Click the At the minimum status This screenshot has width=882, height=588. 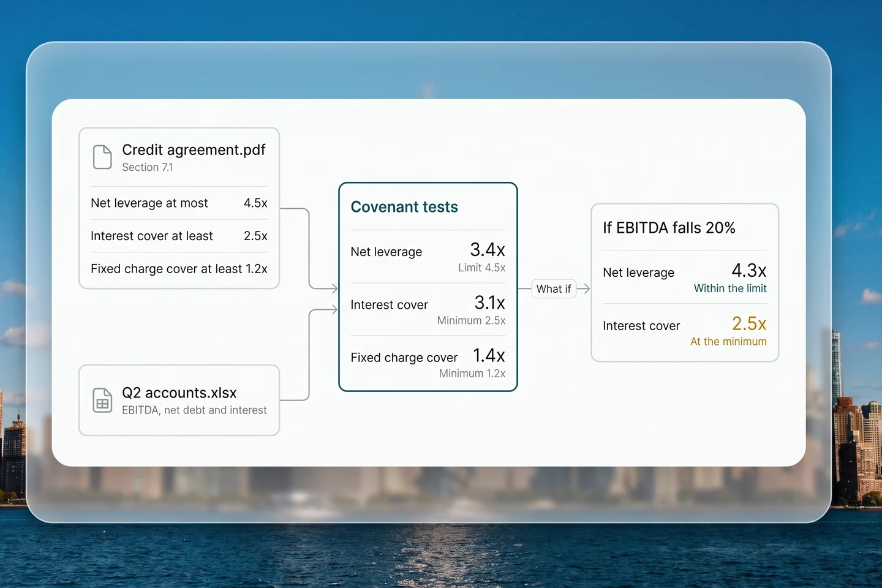(728, 342)
